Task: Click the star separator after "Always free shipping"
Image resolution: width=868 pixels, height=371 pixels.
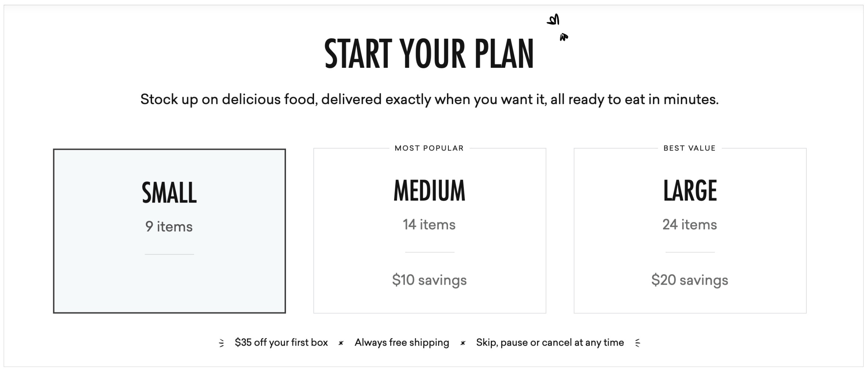Action: pos(463,343)
